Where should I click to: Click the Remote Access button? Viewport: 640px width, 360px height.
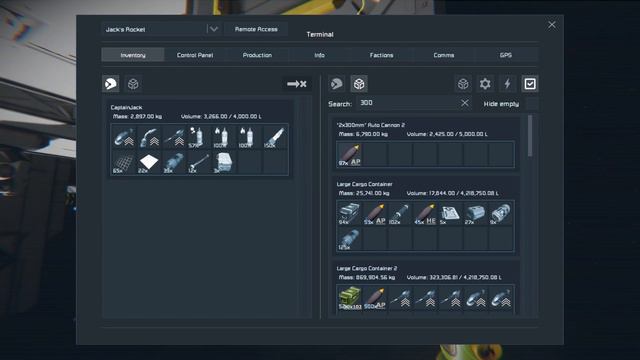[256, 29]
